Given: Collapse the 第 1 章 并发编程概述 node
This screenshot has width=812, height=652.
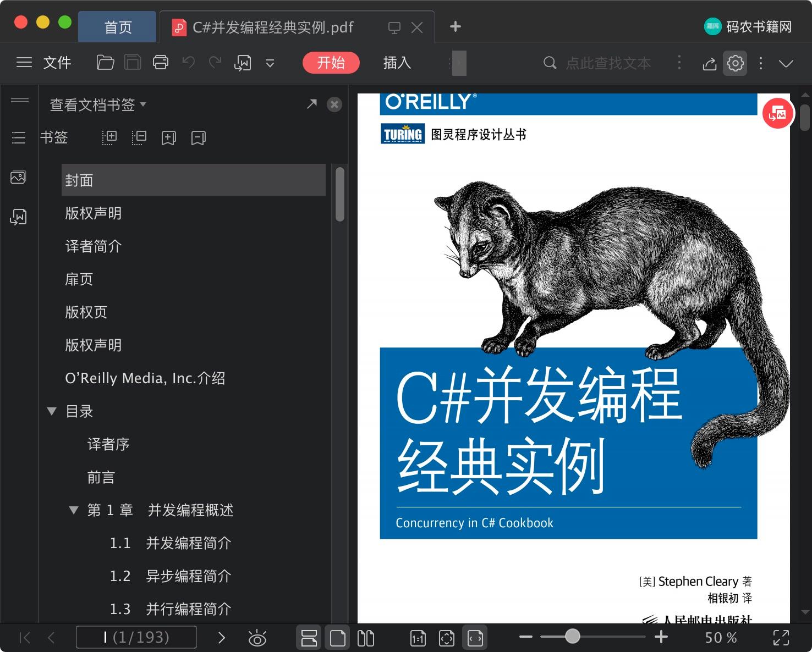Looking at the screenshot, I should pyautogui.click(x=73, y=510).
